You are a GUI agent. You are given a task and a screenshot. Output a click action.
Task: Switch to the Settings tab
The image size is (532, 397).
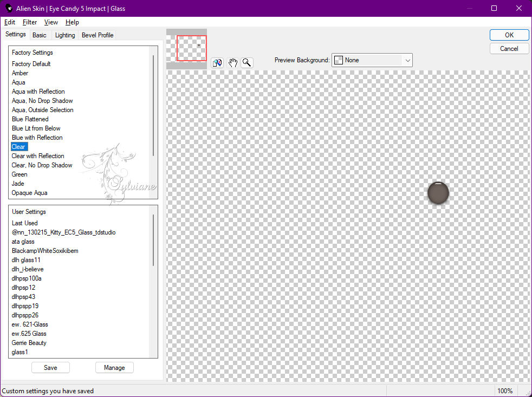click(x=16, y=34)
